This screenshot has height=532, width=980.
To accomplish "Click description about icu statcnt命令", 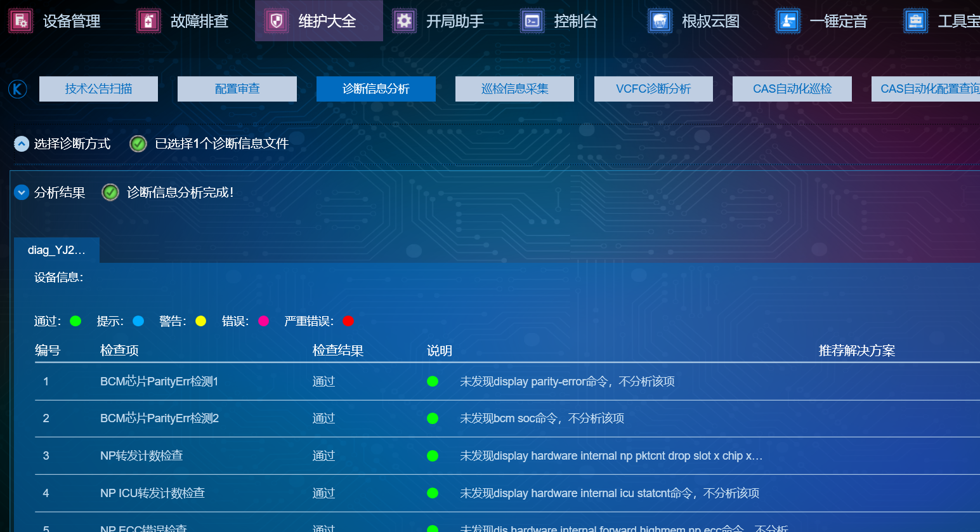I will click(x=610, y=493).
